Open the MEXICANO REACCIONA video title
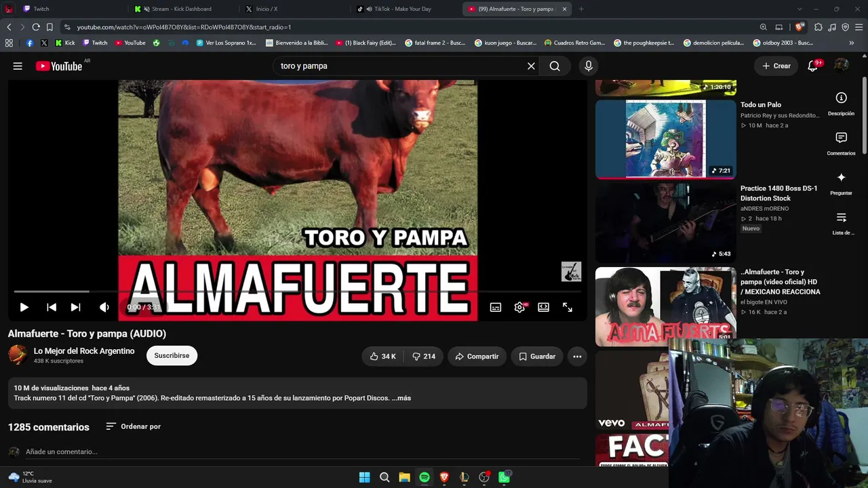The width and height of the screenshot is (868, 488). pyautogui.click(x=781, y=282)
